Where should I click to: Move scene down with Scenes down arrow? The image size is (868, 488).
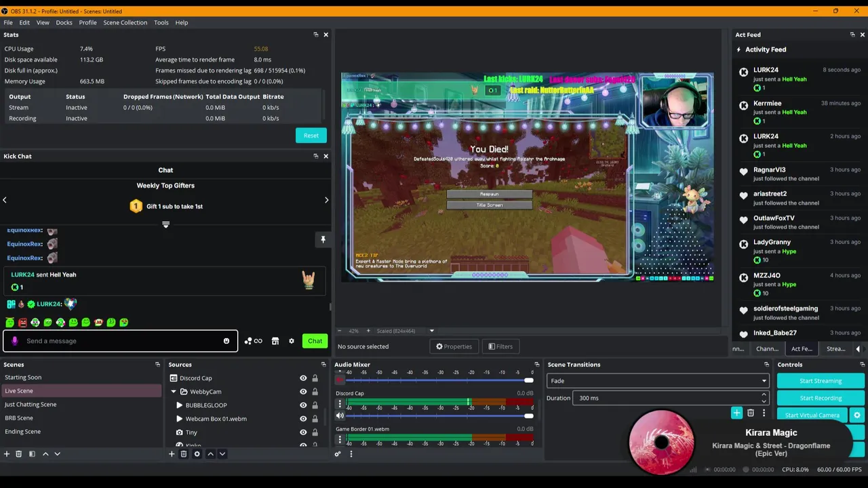pyautogui.click(x=57, y=453)
